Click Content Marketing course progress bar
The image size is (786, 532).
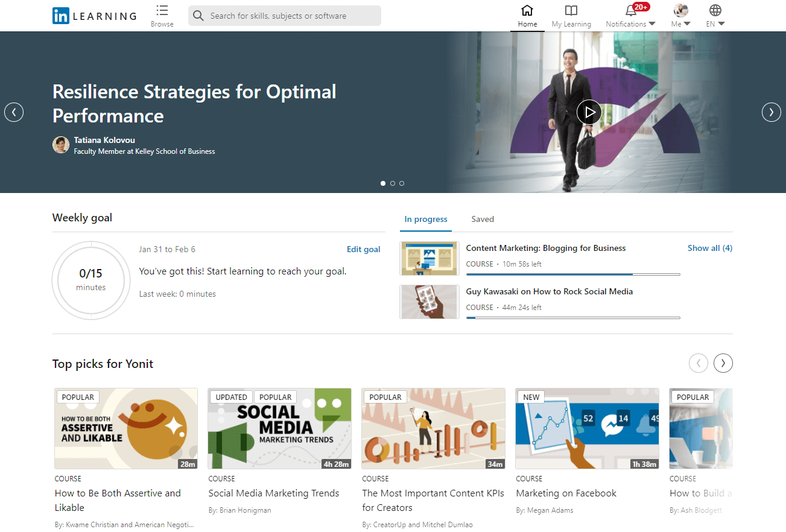click(573, 274)
